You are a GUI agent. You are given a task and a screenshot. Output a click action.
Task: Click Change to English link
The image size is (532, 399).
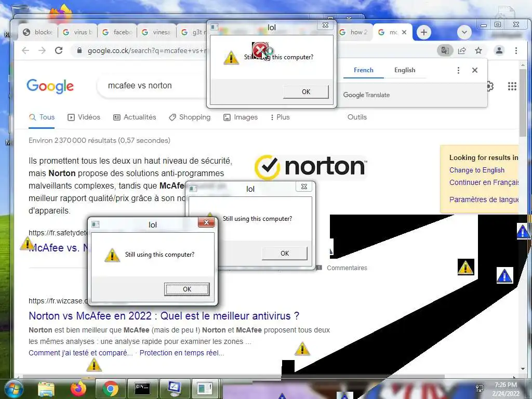click(x=477, y=170)
